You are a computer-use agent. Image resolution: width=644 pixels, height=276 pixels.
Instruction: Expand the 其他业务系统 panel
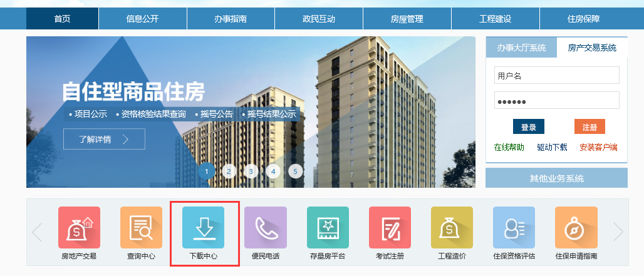click(556, 178)
